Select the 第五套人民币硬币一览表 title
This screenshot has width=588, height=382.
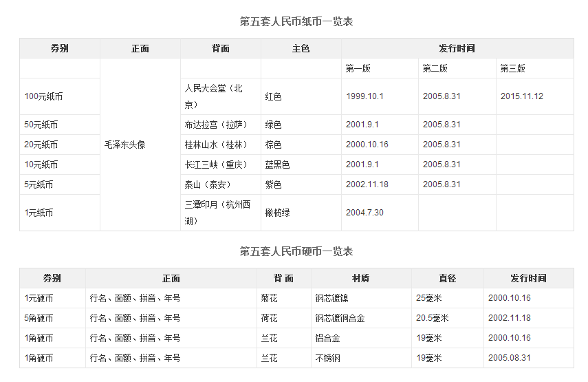click(296, 251)
